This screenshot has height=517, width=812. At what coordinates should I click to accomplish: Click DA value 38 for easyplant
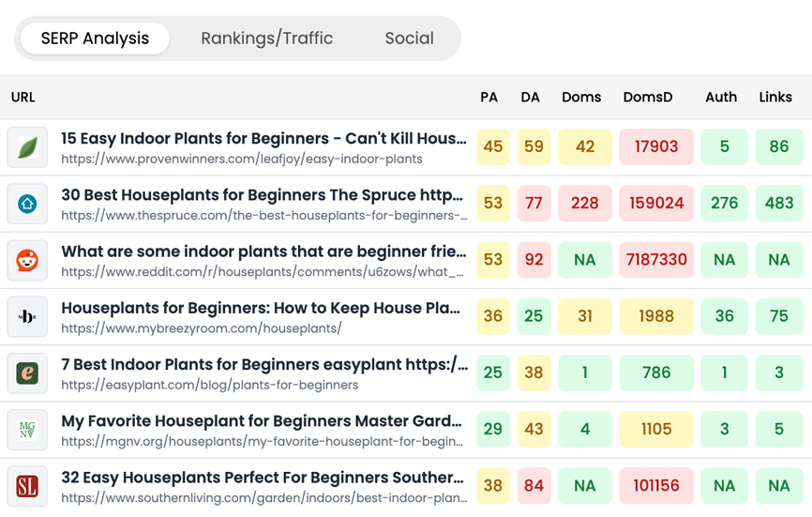coord(534,373)
